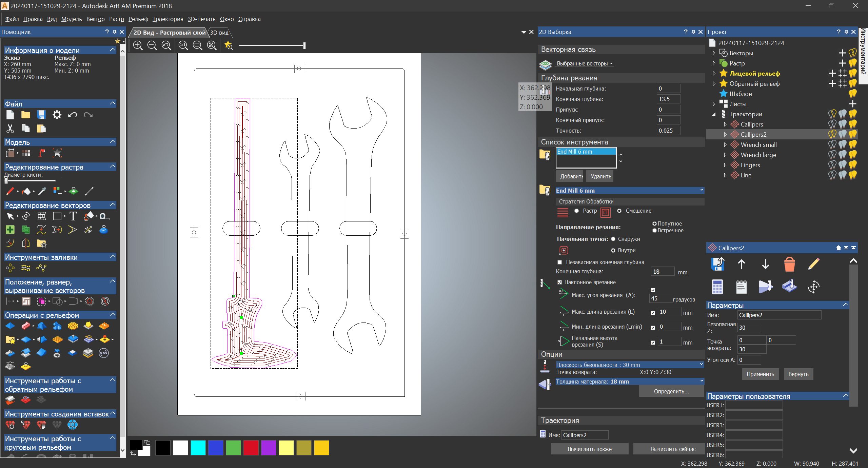Click the Вычислить сейчас button

[x=673, y=449]
